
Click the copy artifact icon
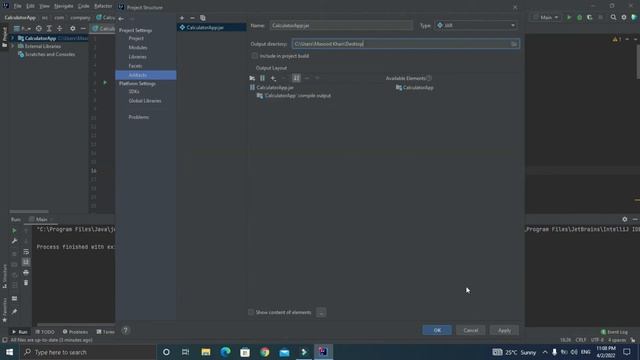(203, 18)
